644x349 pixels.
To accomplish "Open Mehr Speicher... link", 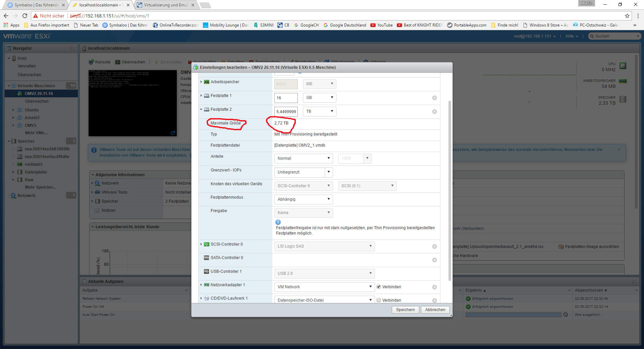I will point(40,187).
